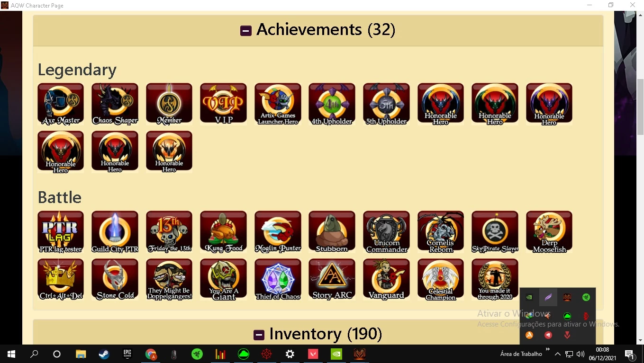Open Steam from the taskbar
This screenshot has width=644, height=363.
click(104, 354)
